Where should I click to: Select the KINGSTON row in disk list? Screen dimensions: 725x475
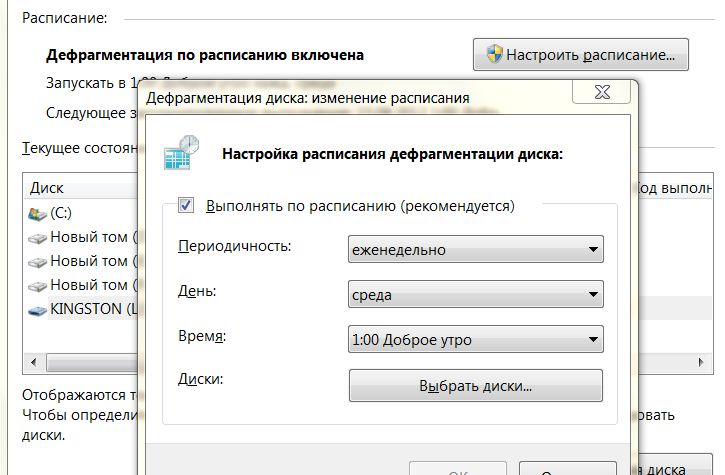(83, 308)
